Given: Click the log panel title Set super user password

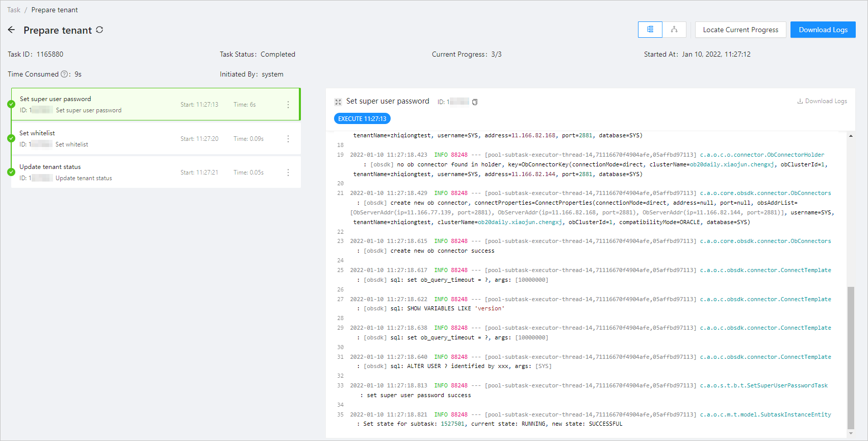Looking at the screenshot, I should click(388, 101).
